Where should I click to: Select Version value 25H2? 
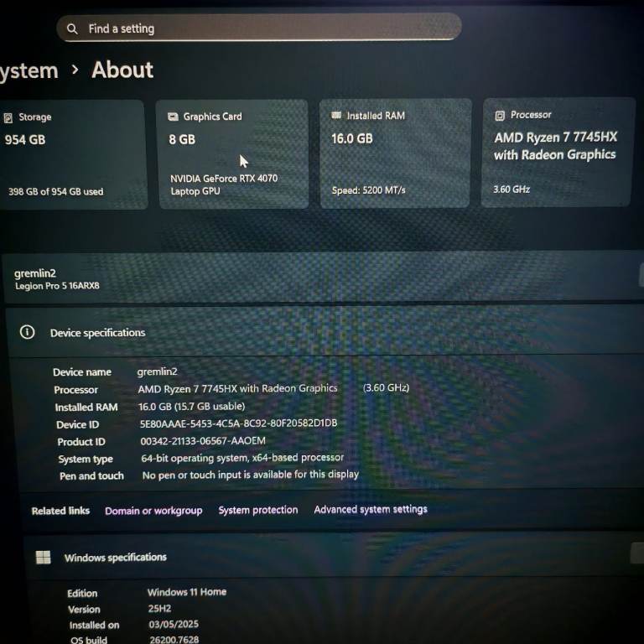pyautogui.click(x=159, y=608)
